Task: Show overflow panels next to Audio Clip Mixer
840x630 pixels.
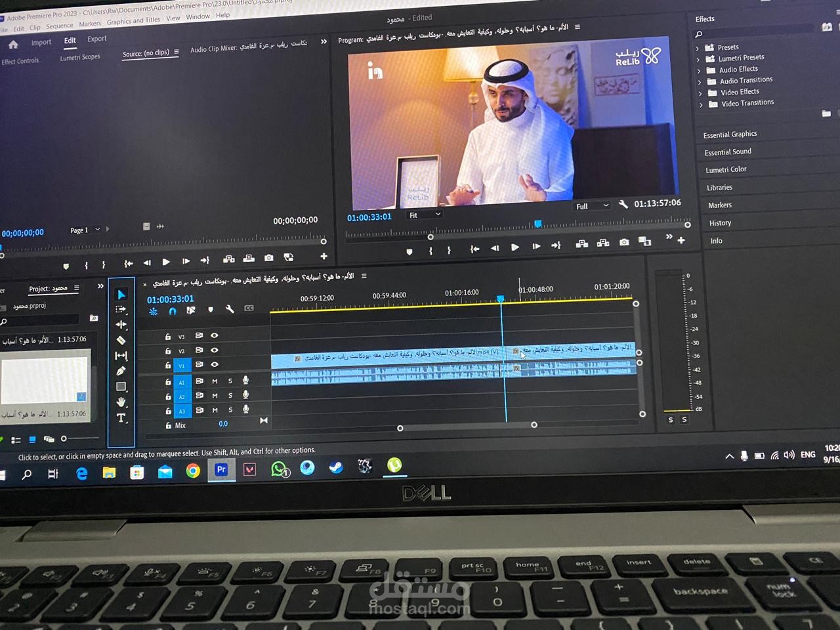Action: (x=324, y=41)
